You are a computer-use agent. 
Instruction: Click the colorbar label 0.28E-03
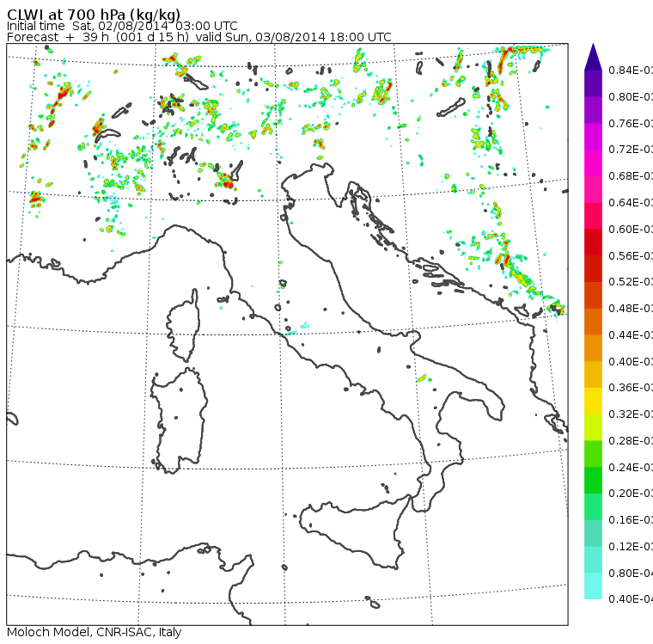[631, 440]
